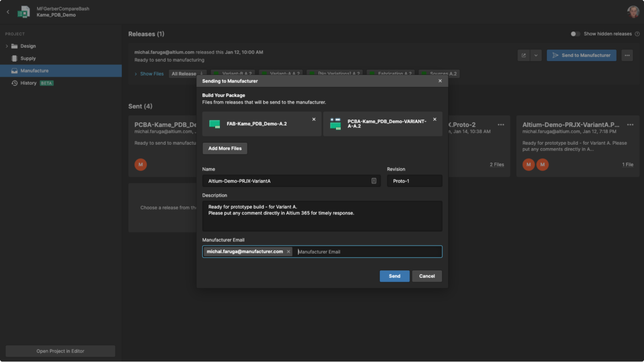Click the Supply chip icon in sidebar
Viewport: 644px width, 362px height.
click(x=14, y=58)
